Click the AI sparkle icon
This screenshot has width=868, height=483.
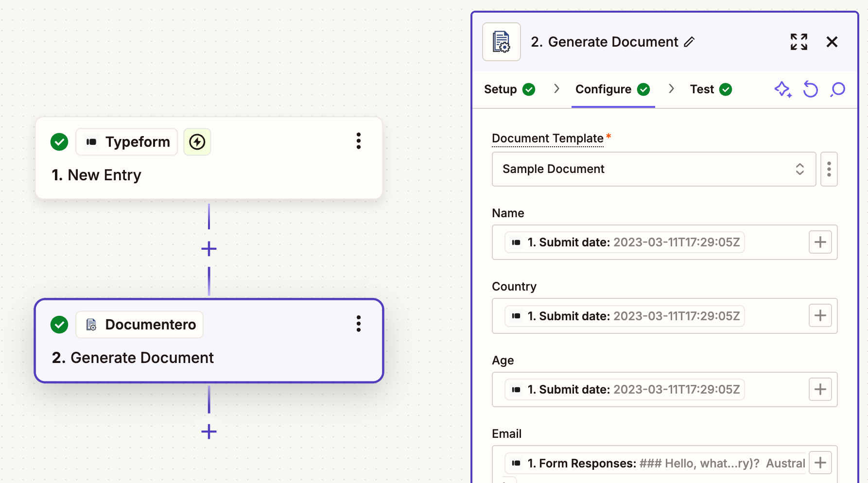(783, 89)
